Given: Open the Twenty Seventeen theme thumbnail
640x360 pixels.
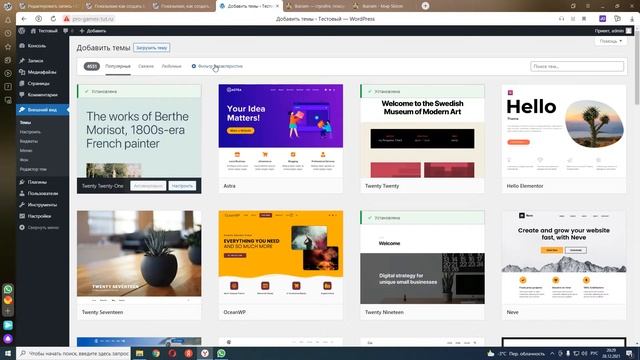Looking at the screenshot, I should pos(139,257).
